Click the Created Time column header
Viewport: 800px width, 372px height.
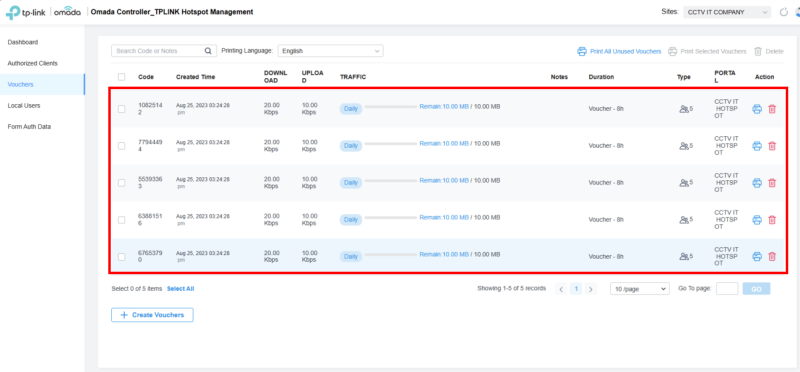tap(195, 77)
